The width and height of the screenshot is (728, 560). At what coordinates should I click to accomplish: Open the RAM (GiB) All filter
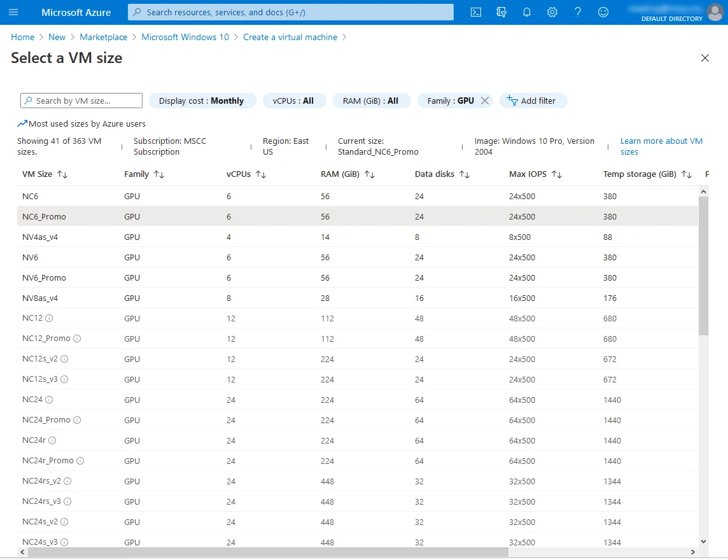click(x=372, y=101)
